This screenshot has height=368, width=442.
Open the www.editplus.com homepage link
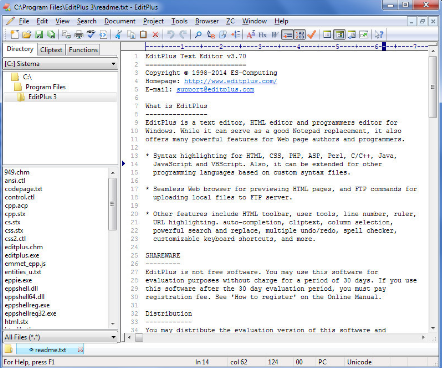pos(230,81)
